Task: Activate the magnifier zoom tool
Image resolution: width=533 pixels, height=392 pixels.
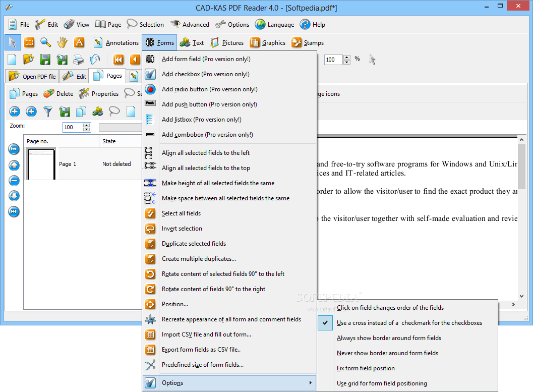Action: (x=45, y=42)
